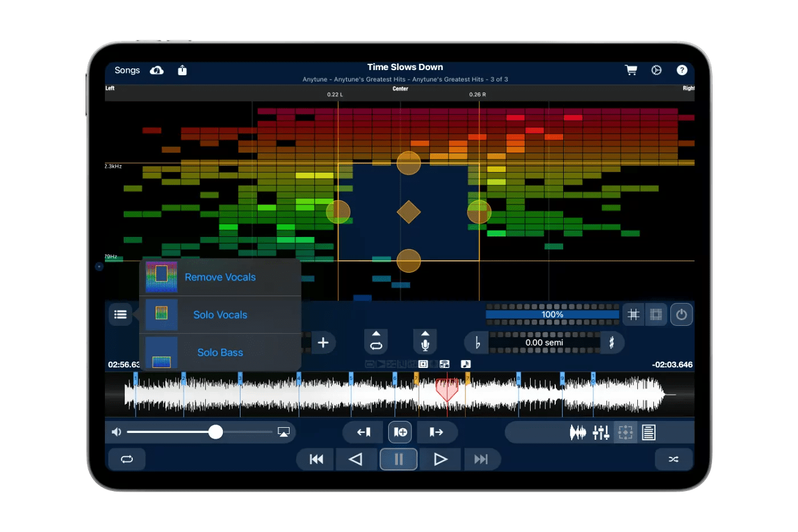Open the settings gear menu

(x=656, y=70)
